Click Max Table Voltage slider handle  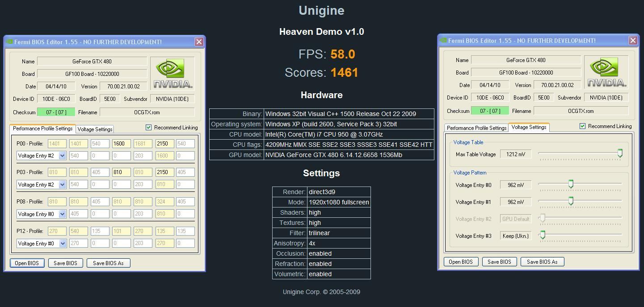coord(620,153)
